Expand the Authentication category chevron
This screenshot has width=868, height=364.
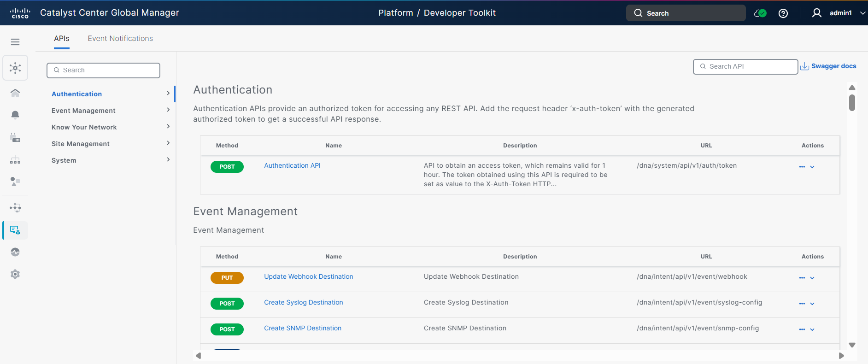click(x=168, y=93)
